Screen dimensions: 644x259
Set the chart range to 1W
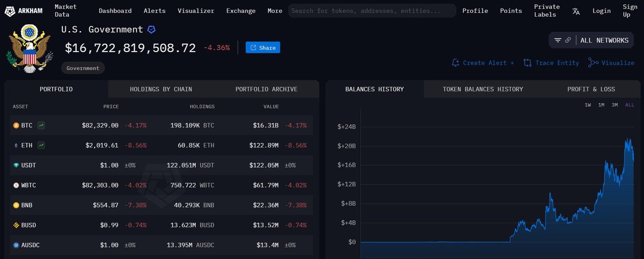click(x=588, y=105)
